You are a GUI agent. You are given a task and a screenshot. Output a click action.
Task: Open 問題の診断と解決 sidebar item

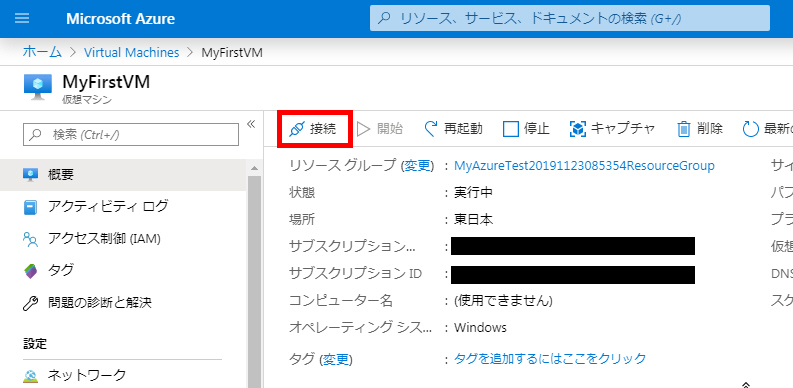[x=123, y=303]
